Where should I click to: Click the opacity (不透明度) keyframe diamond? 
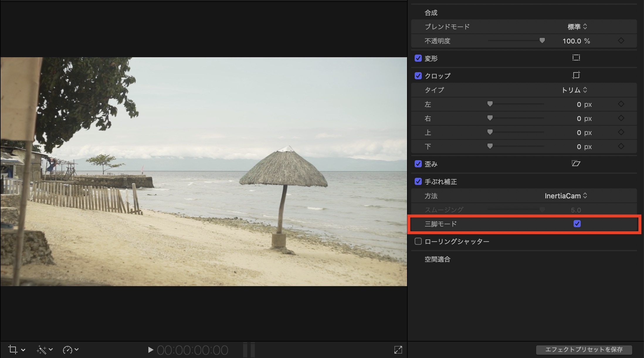pos(621,41)
